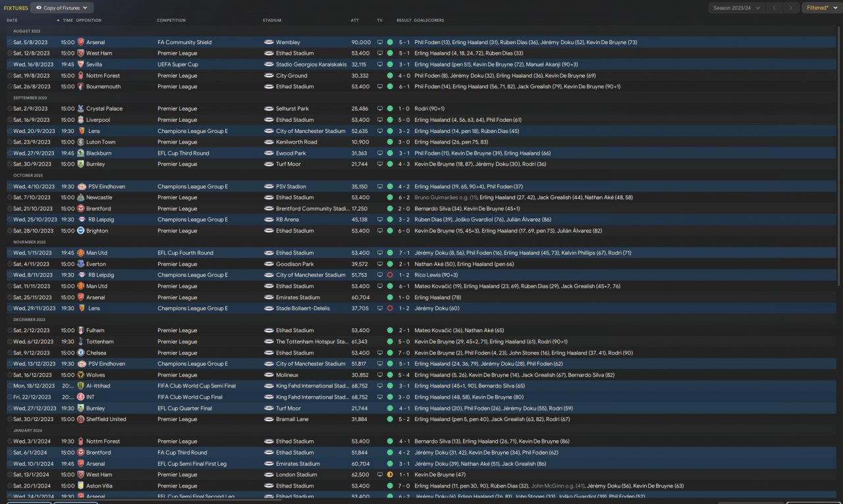Expand the Filtered options dropdown

pos(822,8)
